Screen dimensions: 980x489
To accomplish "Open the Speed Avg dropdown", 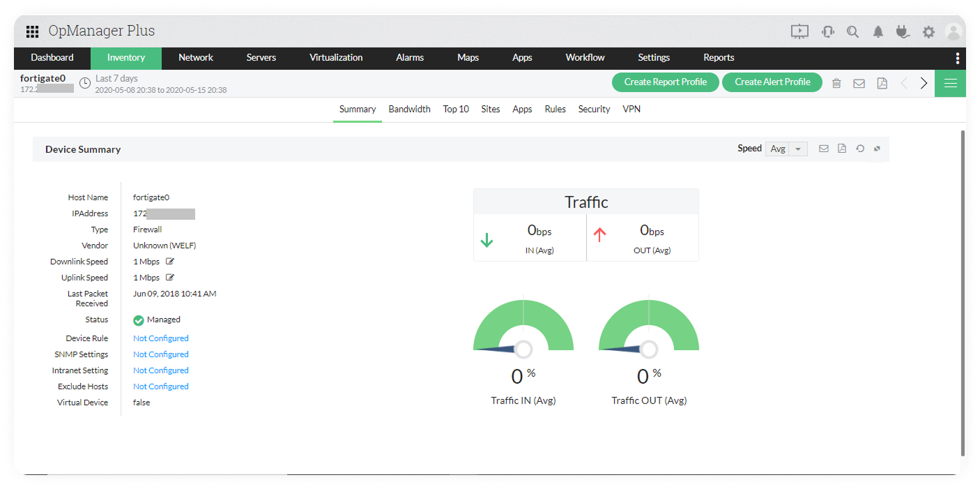I will [x=786, y=149].
